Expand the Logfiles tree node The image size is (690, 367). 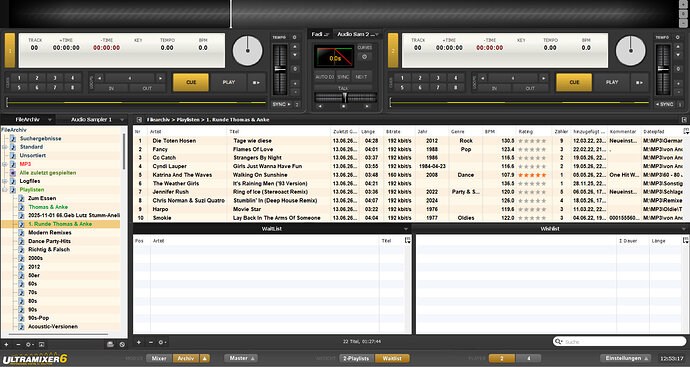point(5,181)
